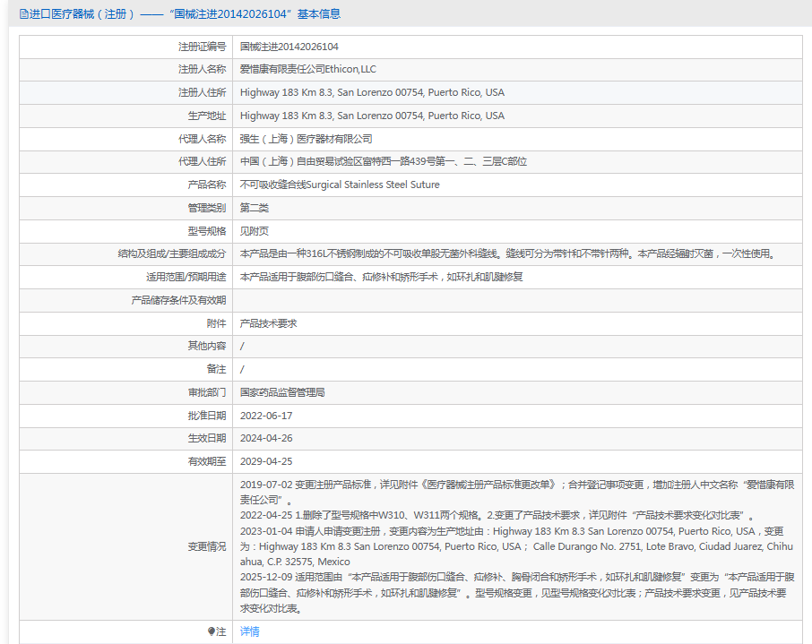Select the 生产地址 address value

point(372,116)
